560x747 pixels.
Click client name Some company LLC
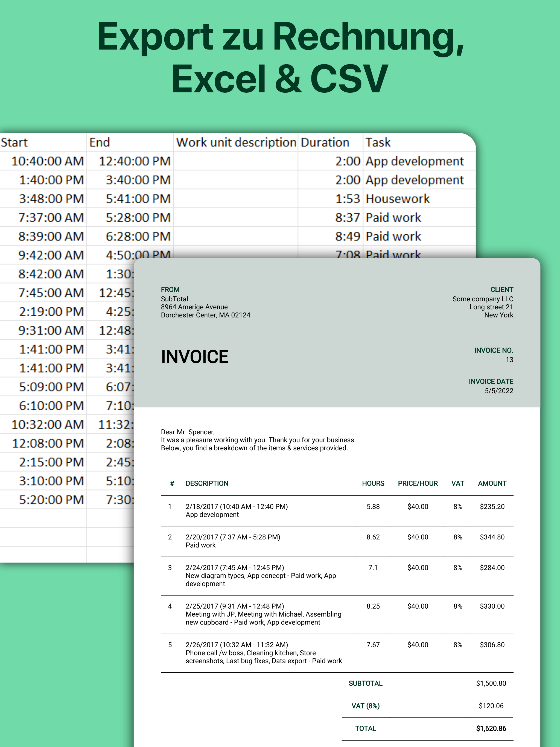click(x=482, y=299)
